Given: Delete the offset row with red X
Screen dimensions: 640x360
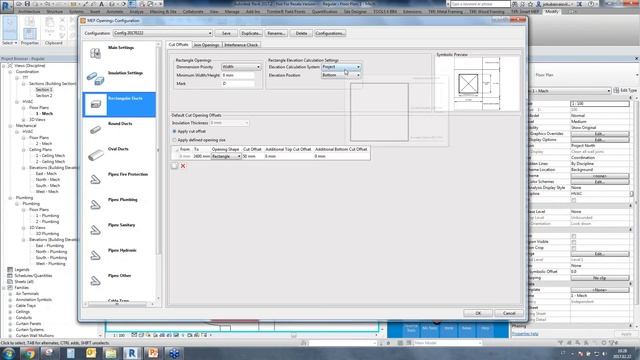Looking at the screenshot, I should click(183, 166).
